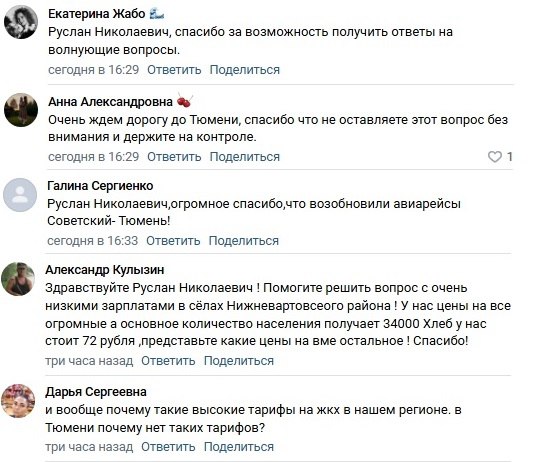536x462 pixels.
Task: Share Александр Кулызин's comment about salaries
Action: click(x=239, y=361)
